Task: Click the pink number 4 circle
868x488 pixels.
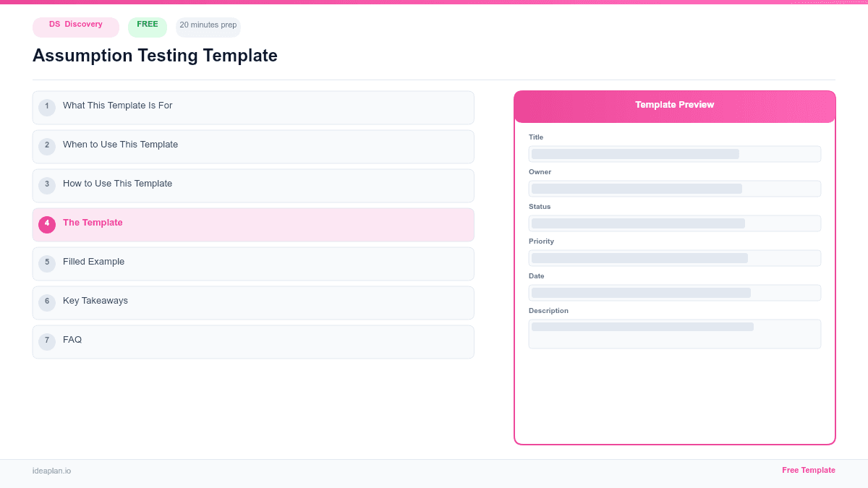Action: click(x=47, y=224)
